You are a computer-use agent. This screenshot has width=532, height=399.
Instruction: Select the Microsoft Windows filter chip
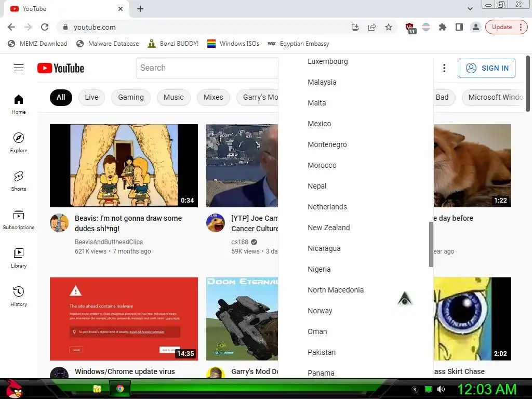coord(494,97)
